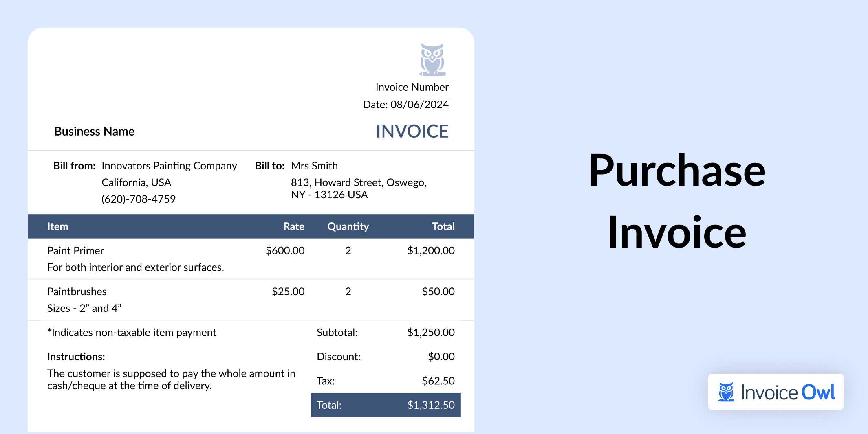Click the dark blue Total bar
The image size is (868, 434).
(x=386, y=405)
